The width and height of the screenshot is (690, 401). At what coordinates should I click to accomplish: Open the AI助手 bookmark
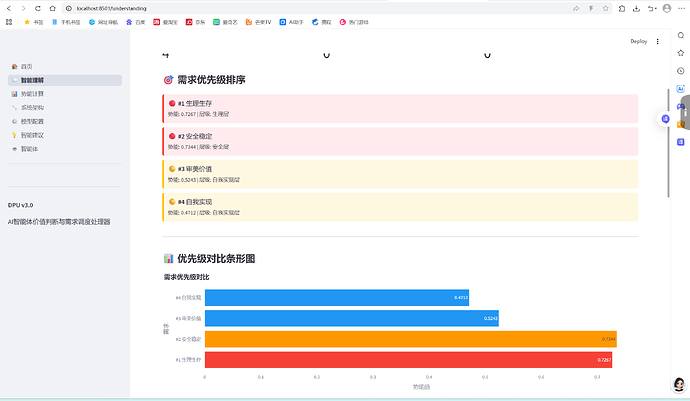click(291, 22)
